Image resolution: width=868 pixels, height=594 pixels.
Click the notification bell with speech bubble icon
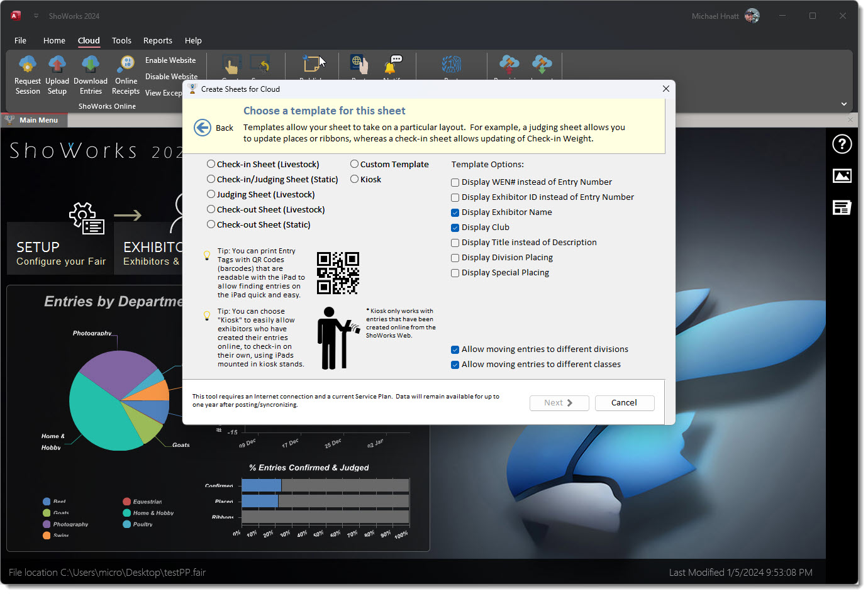click(393, 65)
